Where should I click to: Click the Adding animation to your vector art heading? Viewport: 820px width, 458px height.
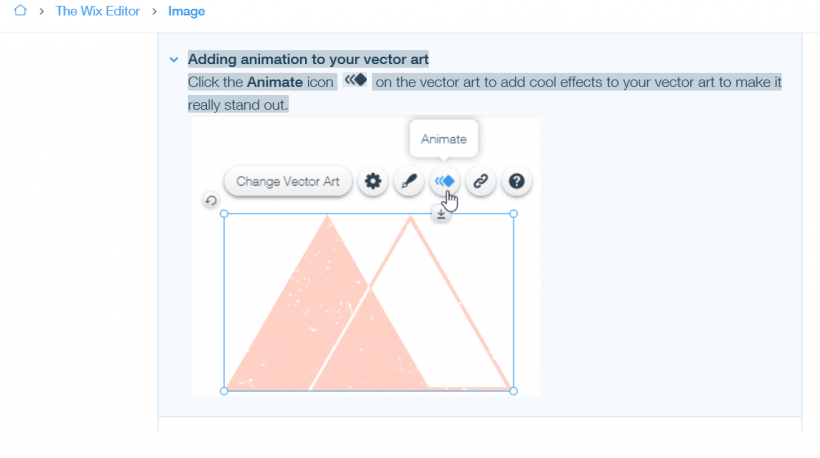(308, 59)
